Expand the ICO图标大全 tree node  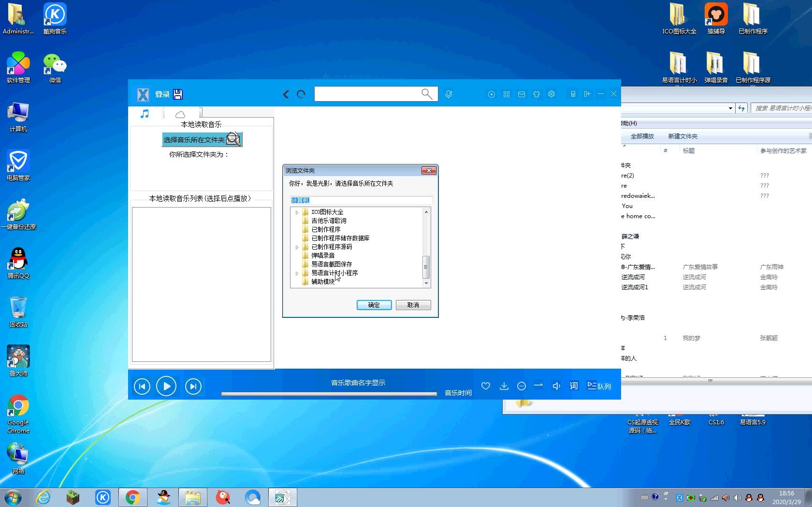(297, 212)
